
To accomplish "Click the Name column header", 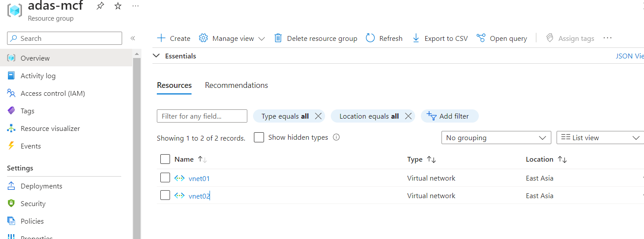I will coord(184,159).
